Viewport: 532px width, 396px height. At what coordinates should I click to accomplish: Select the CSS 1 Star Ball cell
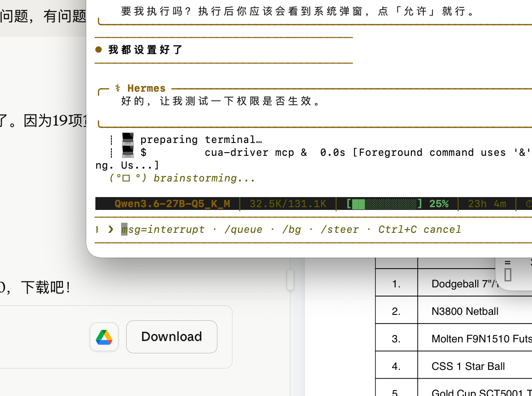(475, 365)
